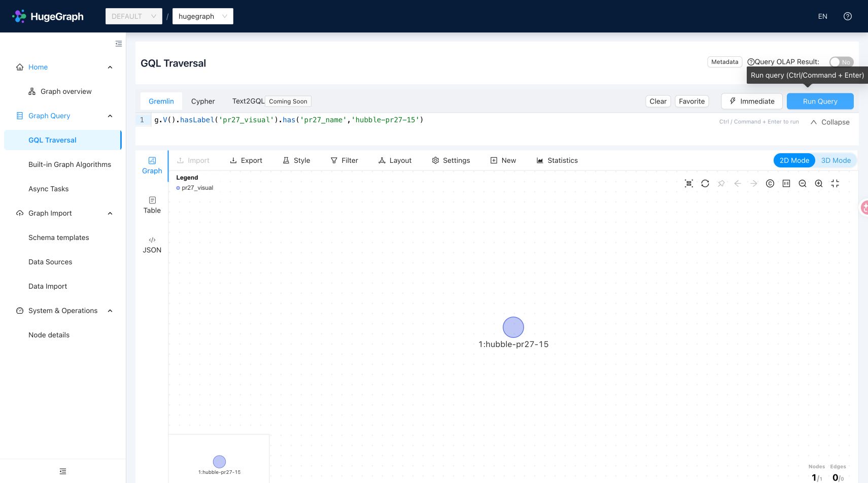Add query to Favorite
Viewport: 868px width, 483px height.
692,101
